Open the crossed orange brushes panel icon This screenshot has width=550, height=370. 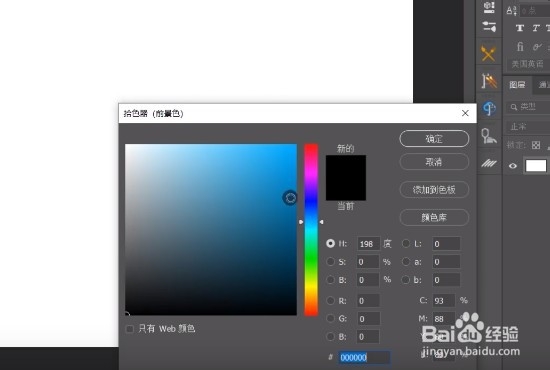(x=488, y=54)
